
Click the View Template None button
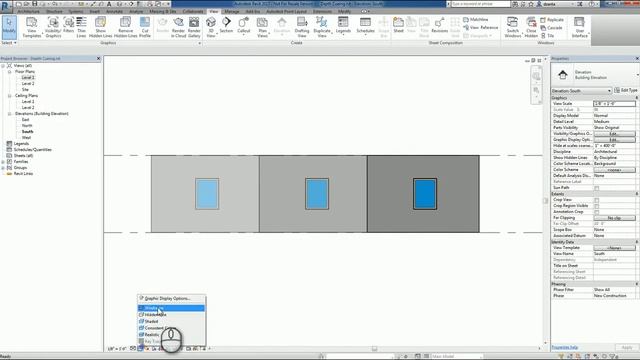coord(614,248)
